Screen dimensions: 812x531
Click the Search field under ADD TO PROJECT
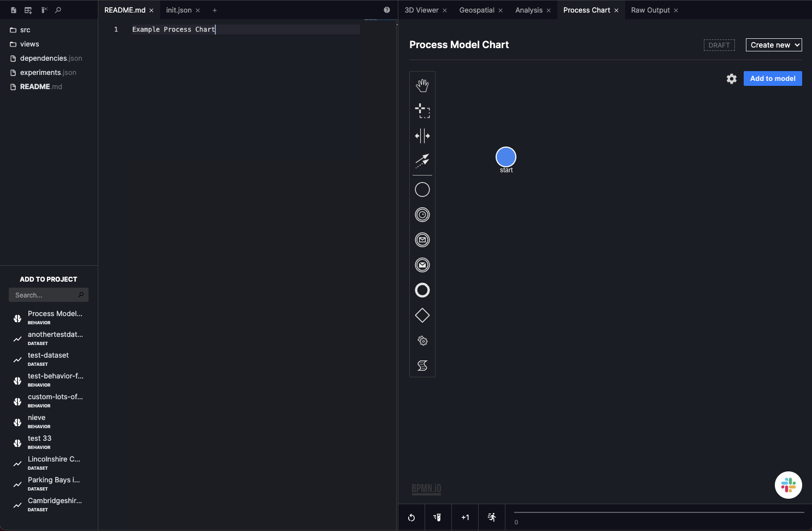[x=49, y=295]
